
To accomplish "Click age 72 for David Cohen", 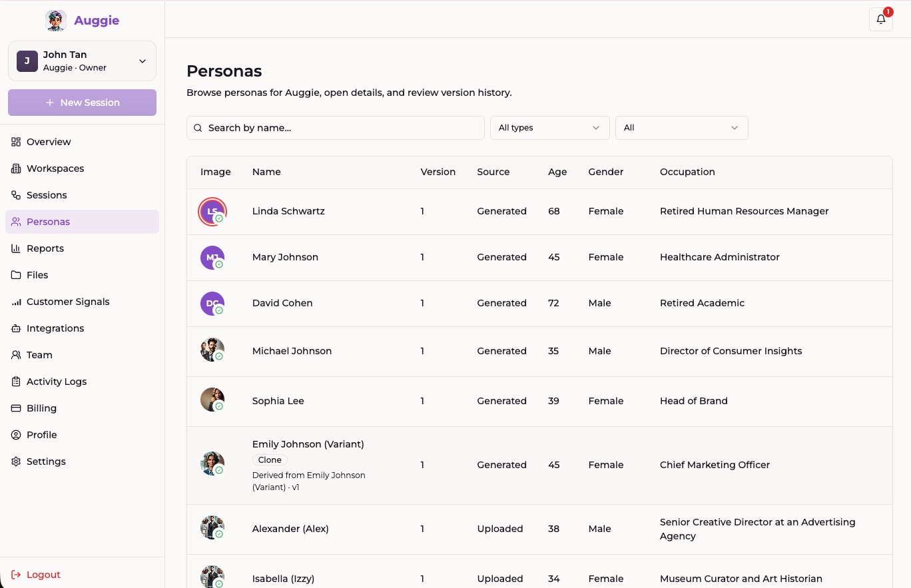I will pyautogui.click(x=554, y=303).
